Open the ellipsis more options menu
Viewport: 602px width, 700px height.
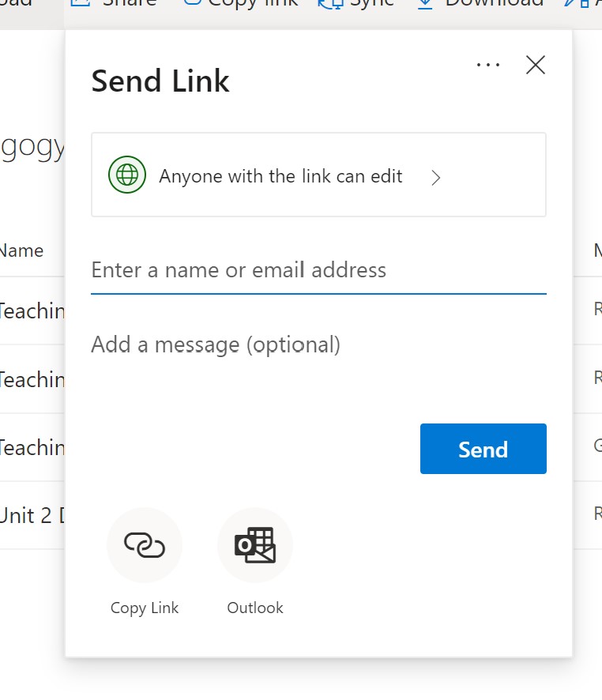(488, 65)
